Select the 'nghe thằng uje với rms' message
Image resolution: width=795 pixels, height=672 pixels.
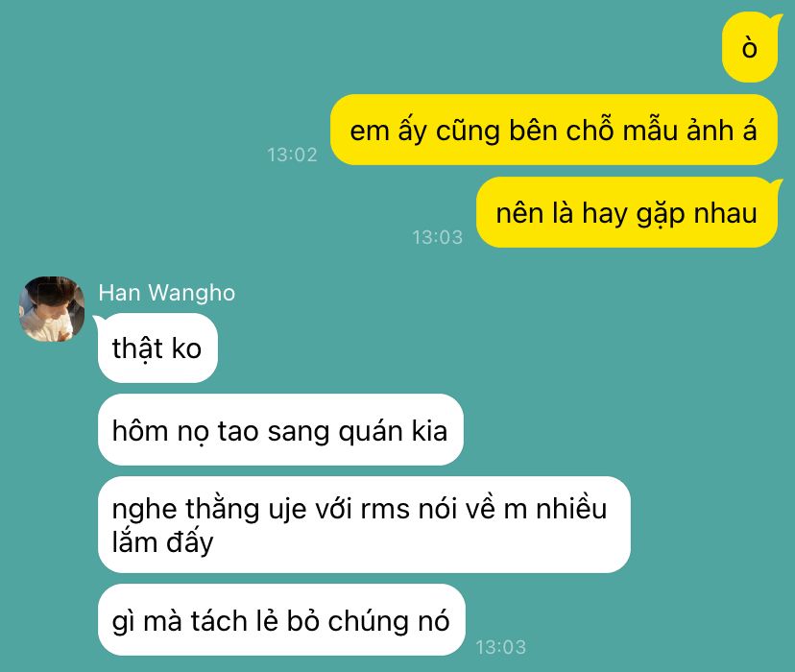pyautogui.click(x=364, y=524)
